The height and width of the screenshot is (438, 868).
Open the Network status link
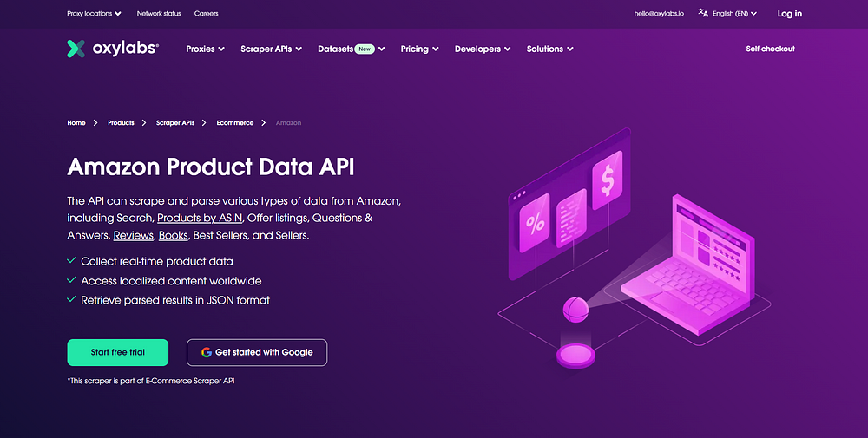pyautogui.click(x=159, y=13)
